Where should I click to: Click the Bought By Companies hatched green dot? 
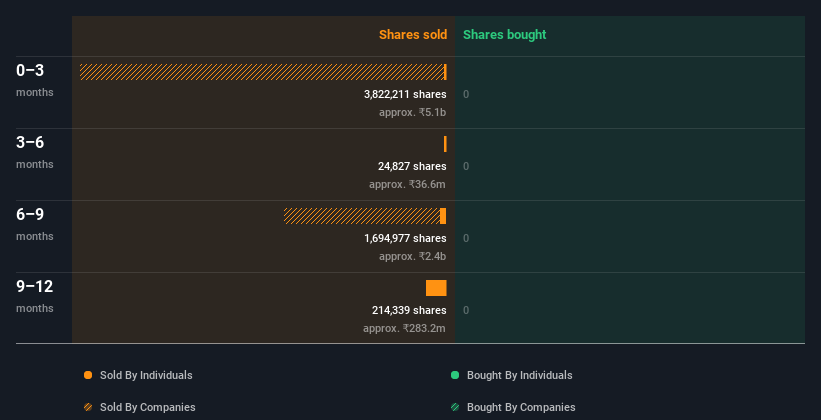click(x=455, y=407)
